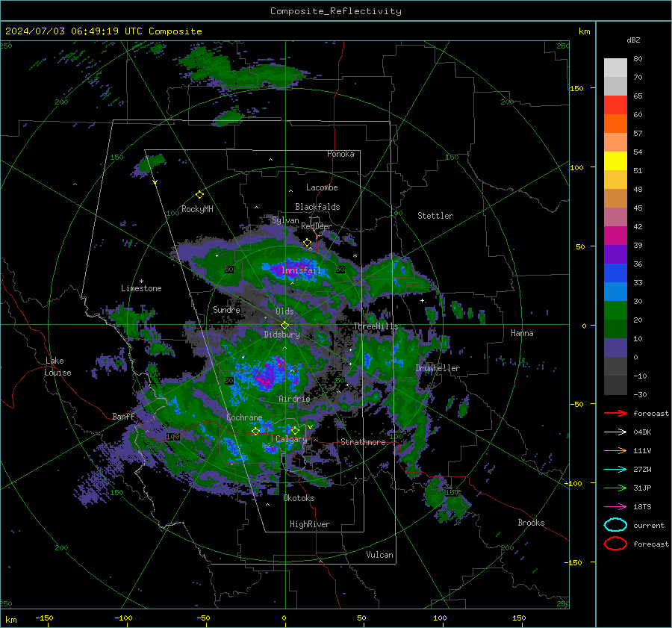
Task: Click the green 31JP arrow icon
Action: click(615, 488)
